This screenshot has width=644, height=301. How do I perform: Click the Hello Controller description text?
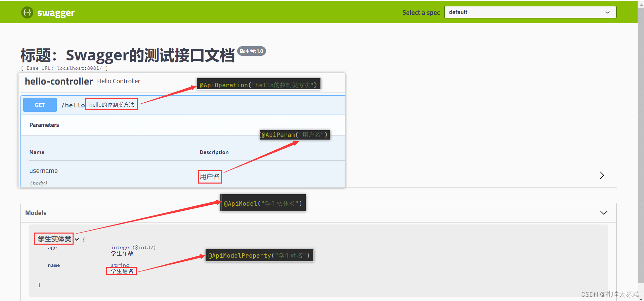click(119, 81)
